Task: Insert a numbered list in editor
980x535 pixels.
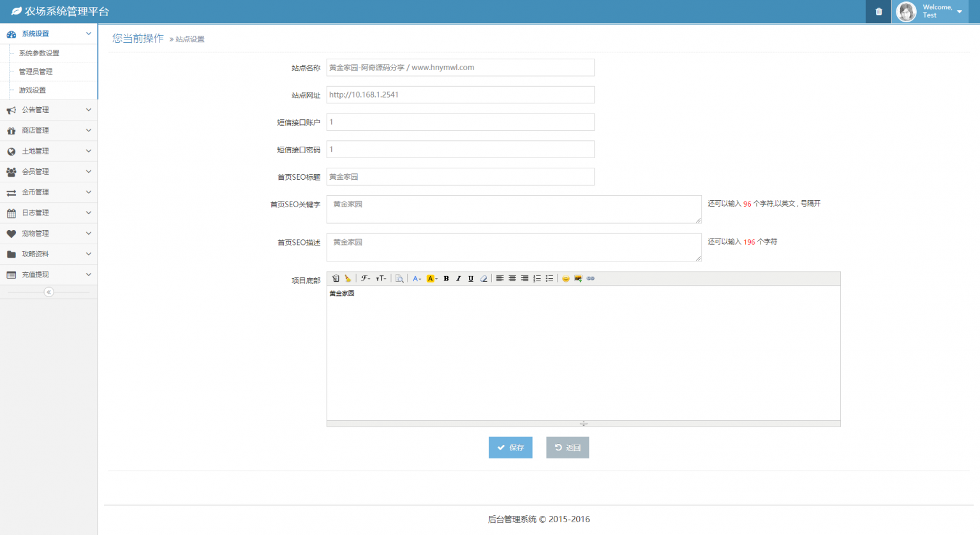Action: coord(537,279)
